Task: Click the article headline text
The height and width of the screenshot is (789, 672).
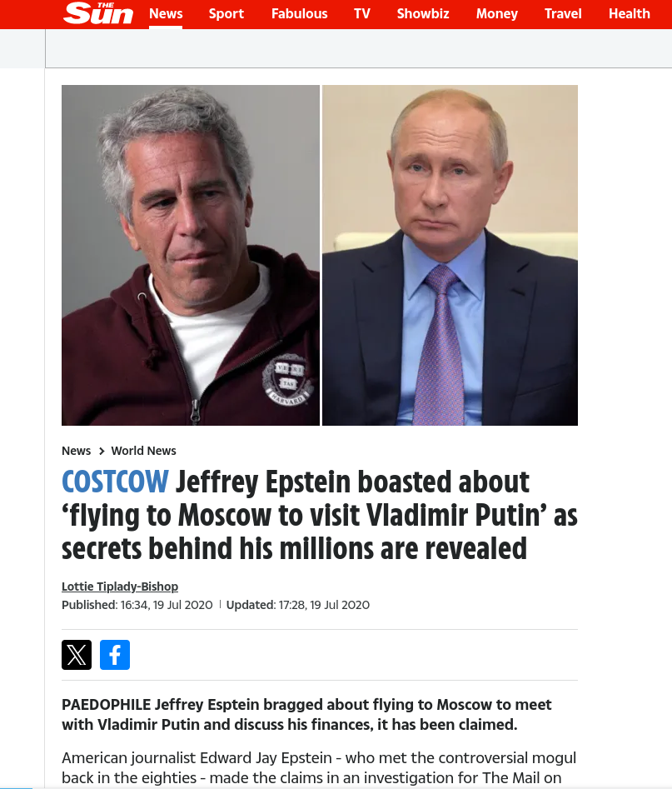Action: 320,515
